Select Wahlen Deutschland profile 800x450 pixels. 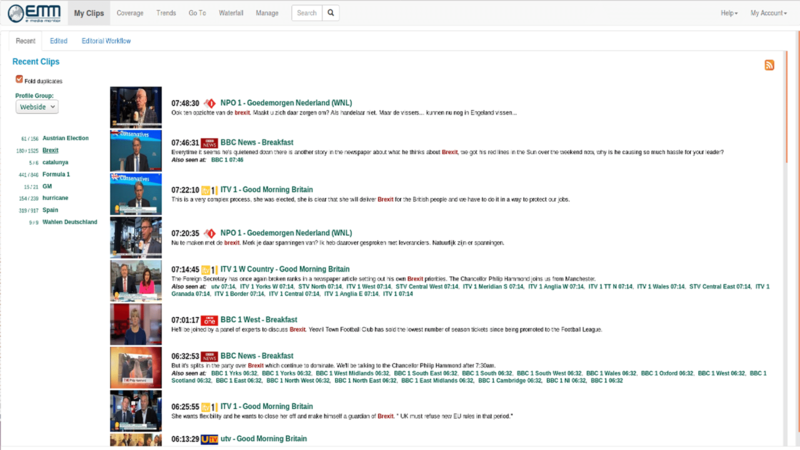click(70, 222)
